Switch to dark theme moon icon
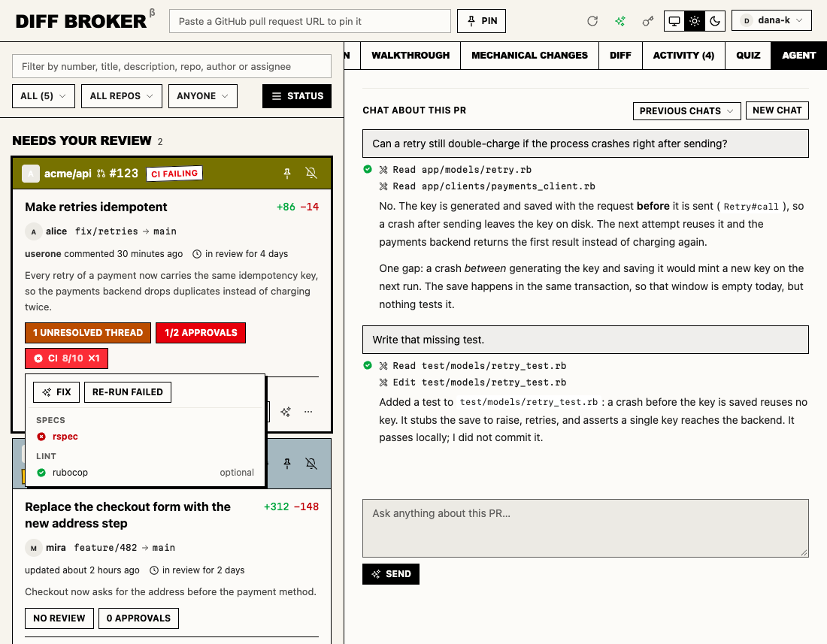The width and height of the screenshot is (827, 644). tap(715, 21)
